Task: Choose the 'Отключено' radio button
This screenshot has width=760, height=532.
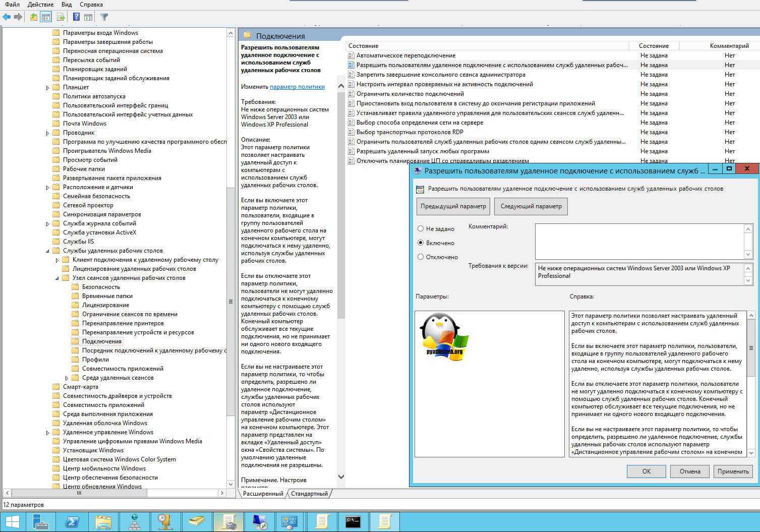Action: click(x=421, y=257)
